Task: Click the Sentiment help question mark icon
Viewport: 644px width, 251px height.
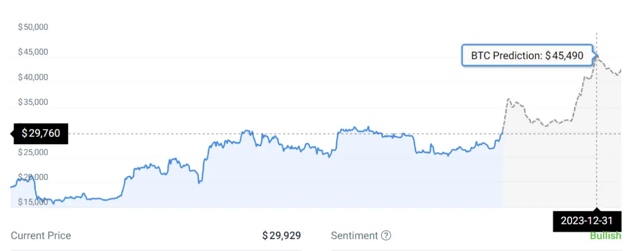Action: [386, 235]
